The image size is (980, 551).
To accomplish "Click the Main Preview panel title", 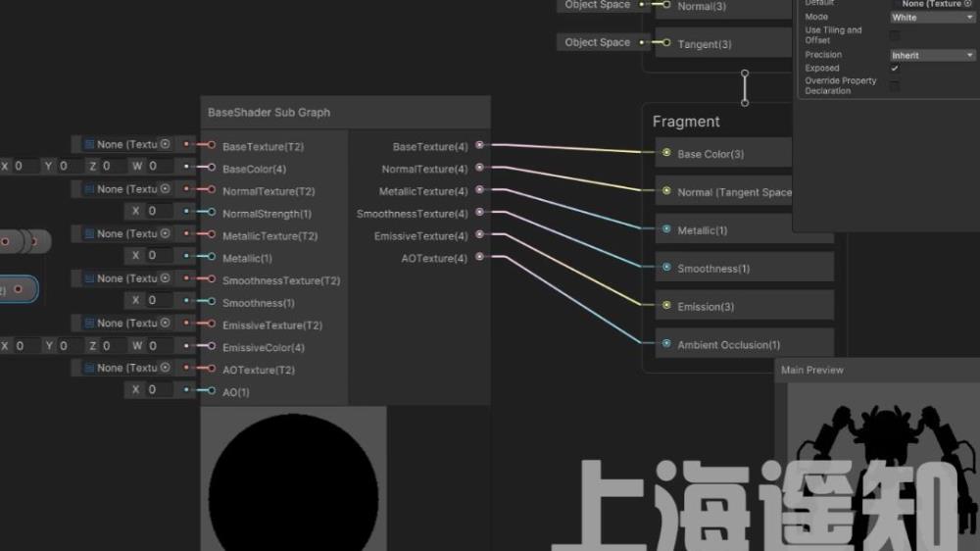I will pyautogui.click(x=812, y=370).
